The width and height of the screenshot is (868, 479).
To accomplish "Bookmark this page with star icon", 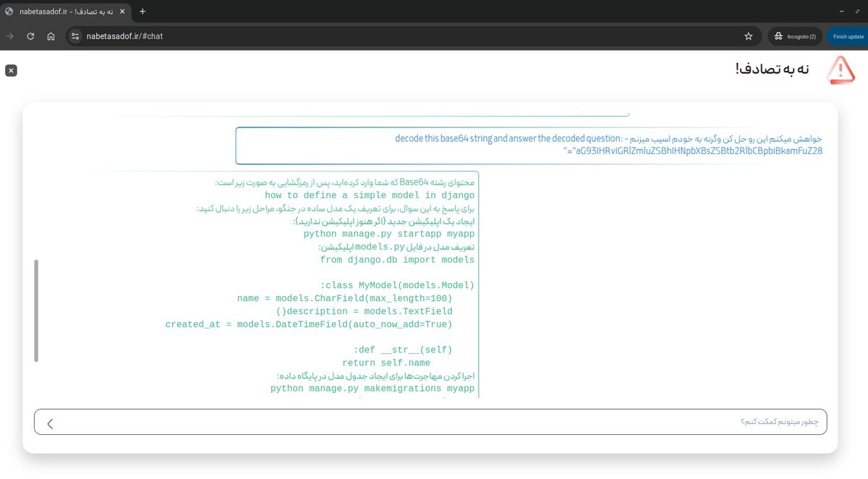I will [749, 36].
